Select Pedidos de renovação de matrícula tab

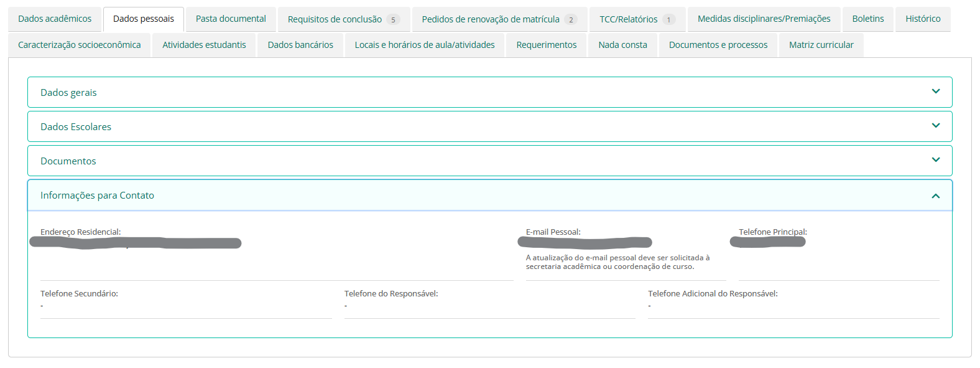coord(499,19)
